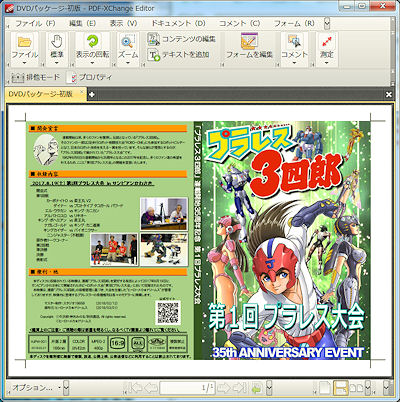Toggle the プロパティ properties pane
The height and width of the screenshot is (402, 400).
[x=89, y=77]
